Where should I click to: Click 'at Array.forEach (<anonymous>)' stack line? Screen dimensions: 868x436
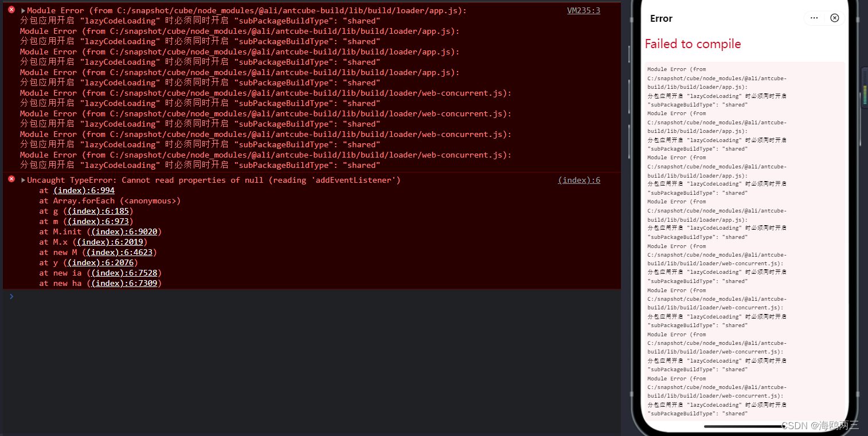[110, 201]
